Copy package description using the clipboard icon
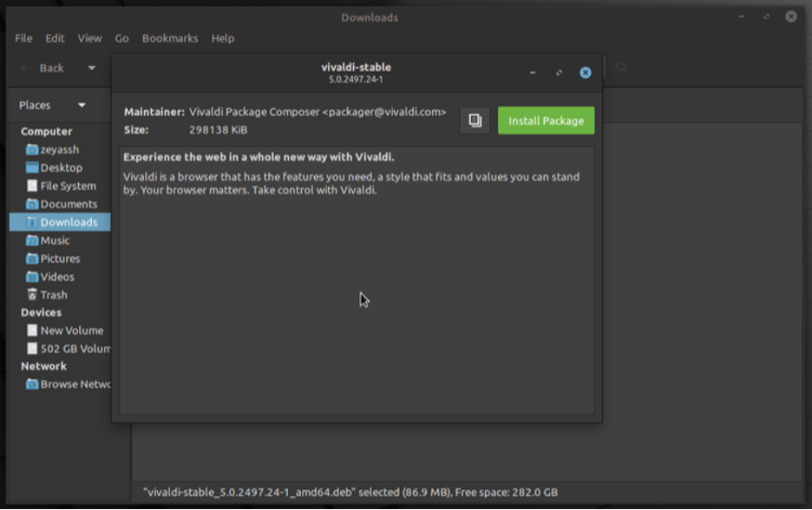 pos(474,121)
